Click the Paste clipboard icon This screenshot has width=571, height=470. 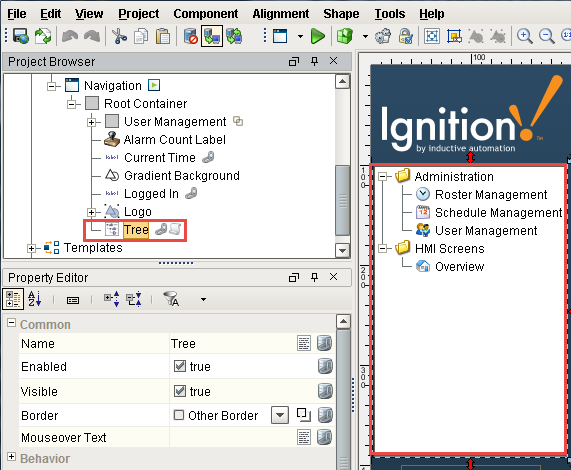pyautogui.click(x=163, y=36)
